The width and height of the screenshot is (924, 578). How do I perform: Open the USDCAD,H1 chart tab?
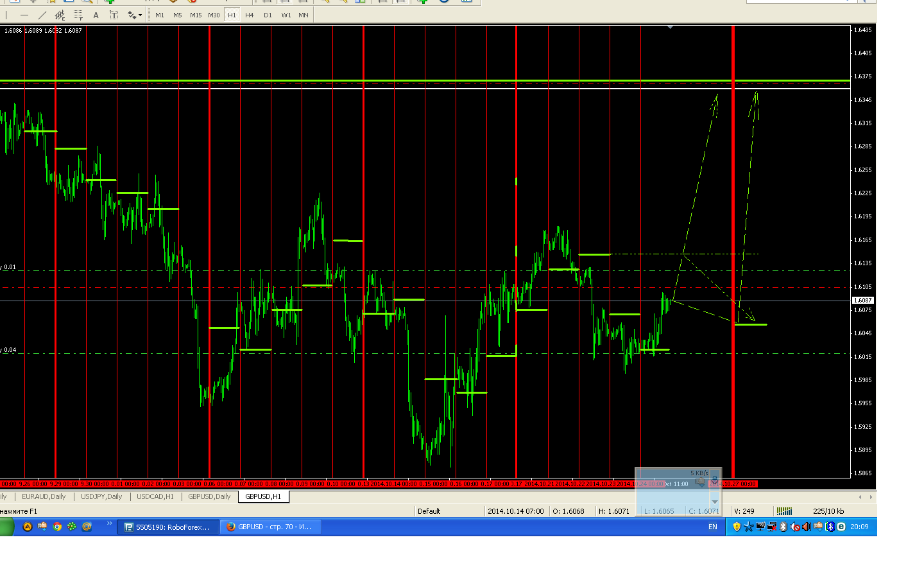155,496
